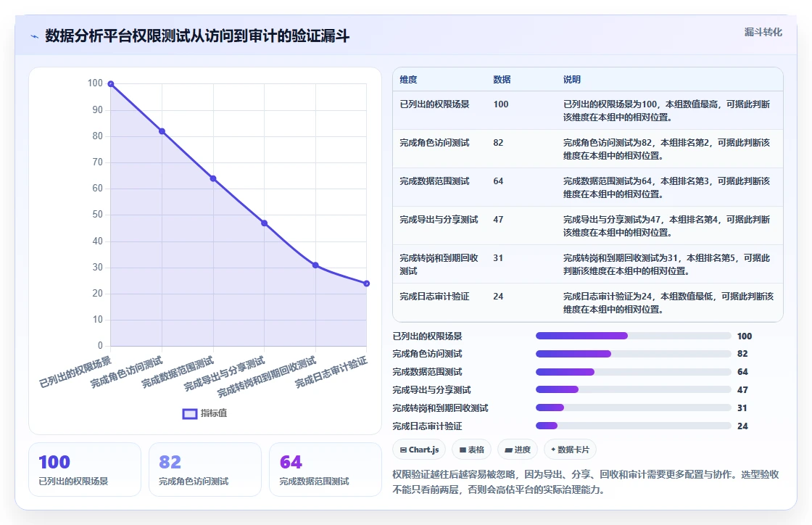Click table data value 82

[498, 143]
